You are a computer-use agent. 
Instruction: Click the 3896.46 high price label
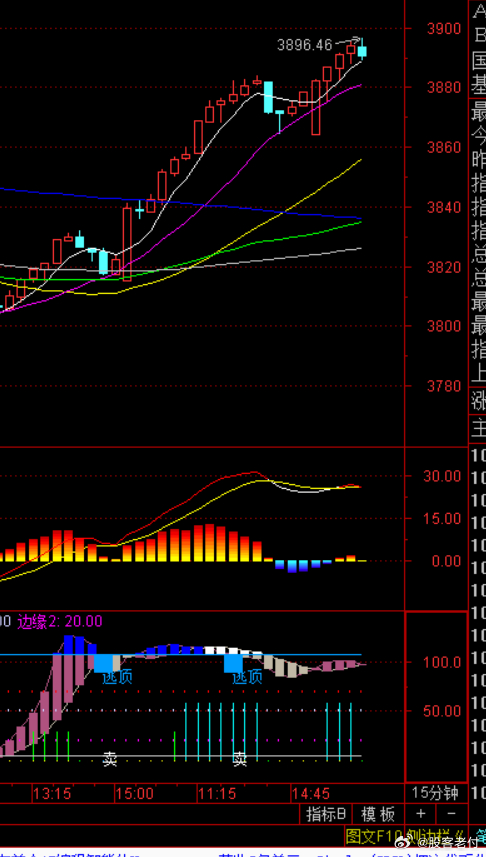(305, 45)
